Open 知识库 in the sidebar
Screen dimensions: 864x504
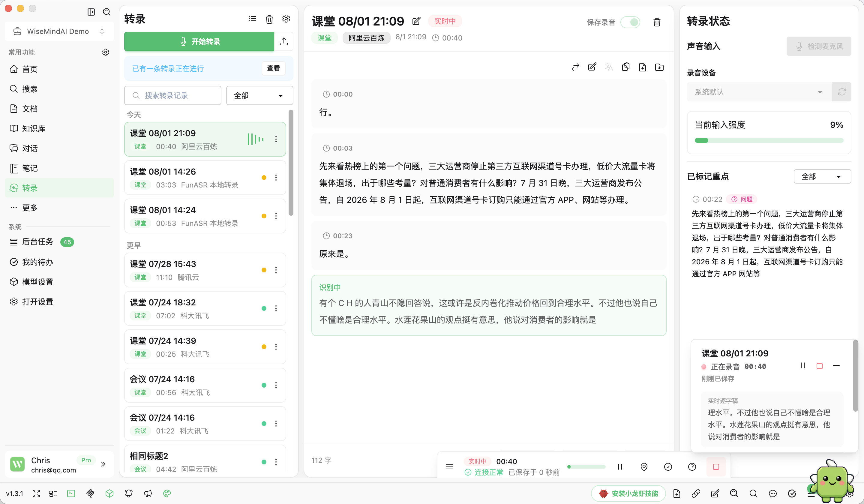click(59, 129)
